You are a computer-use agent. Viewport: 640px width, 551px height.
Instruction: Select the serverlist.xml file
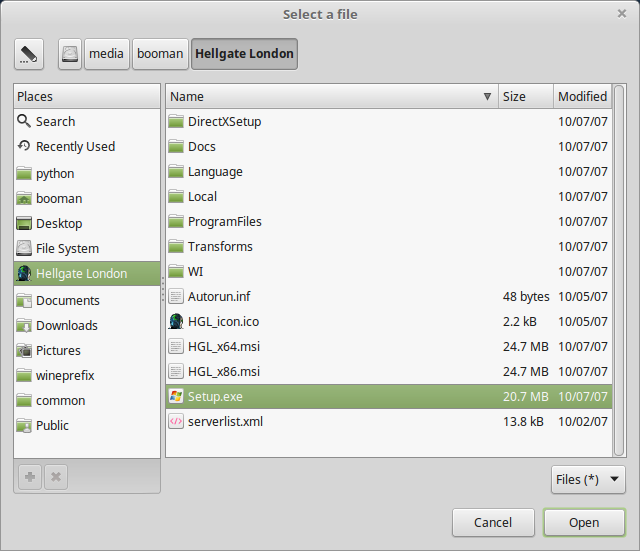click(x=389, y=421)
